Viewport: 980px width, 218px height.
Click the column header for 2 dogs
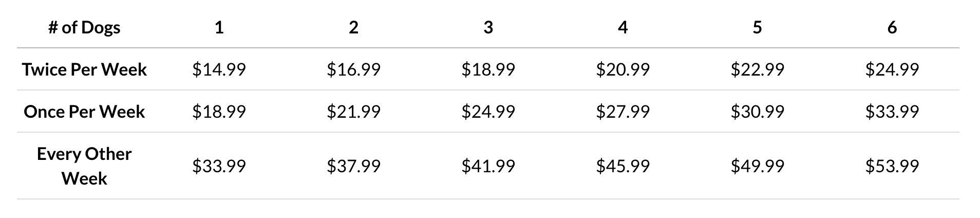click(x=353, y=27)
